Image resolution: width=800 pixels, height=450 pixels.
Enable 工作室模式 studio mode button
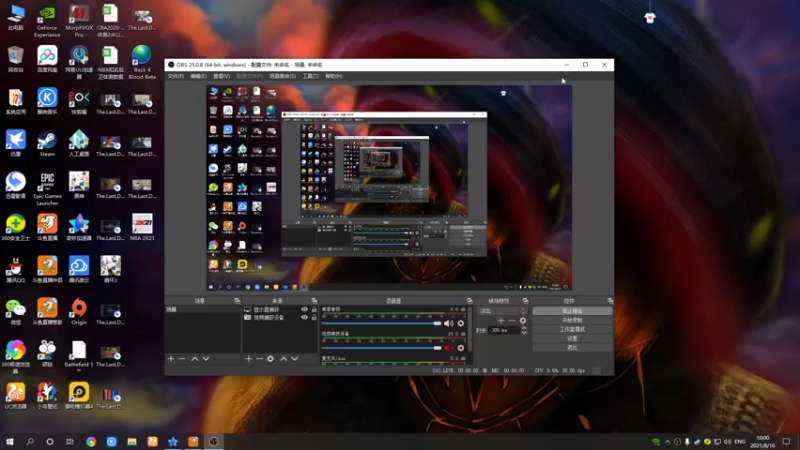point(572,329)
